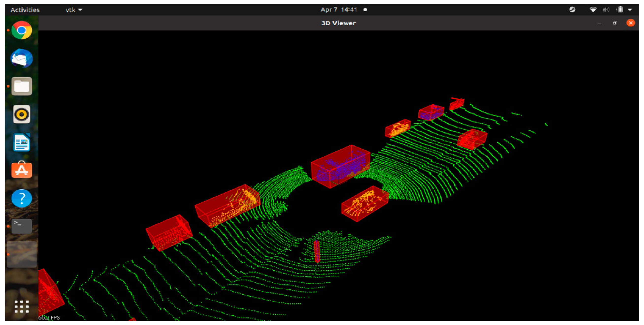Restore the 3D Viewer window size
The image size is (644, 325).
[615, 23]
